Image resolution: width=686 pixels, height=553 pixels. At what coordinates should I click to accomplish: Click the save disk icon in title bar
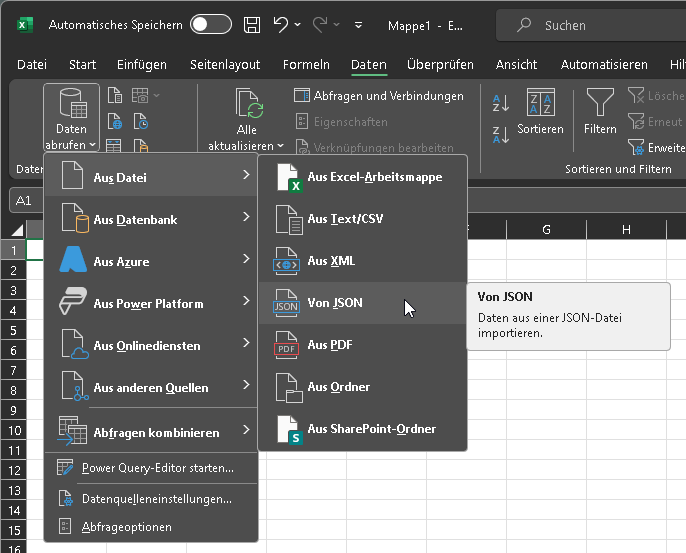[x=253, y=24]
